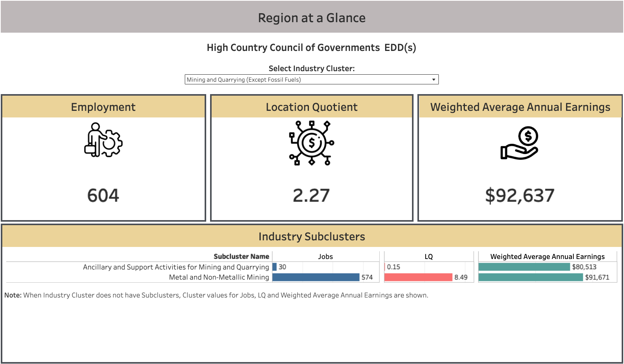Click the 604 employment value
The height and width of the screenshot is (364, 624).
pos(103,195)
